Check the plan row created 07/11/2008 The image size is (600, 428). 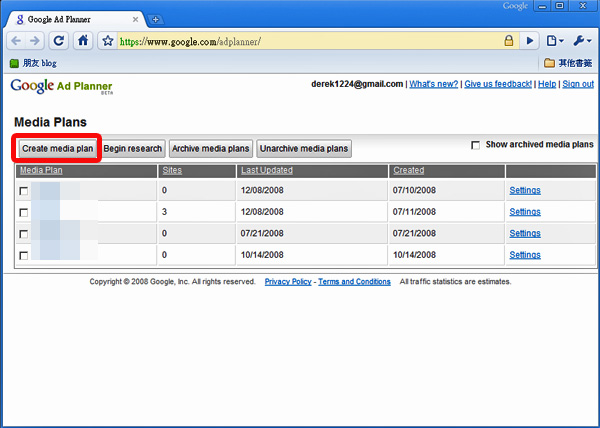(24, 212)
